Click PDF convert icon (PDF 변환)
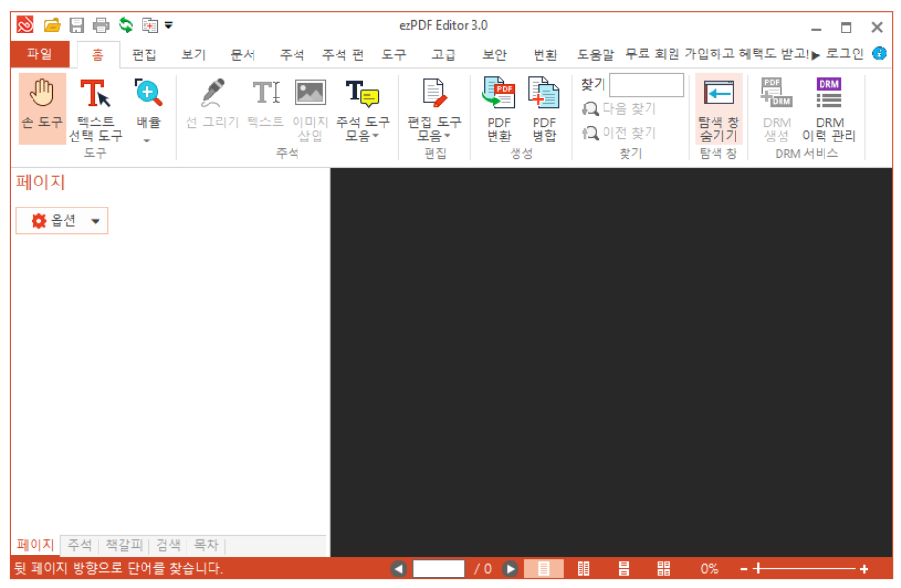This screenshot has height=588, width=901. [x=498, y=110]
